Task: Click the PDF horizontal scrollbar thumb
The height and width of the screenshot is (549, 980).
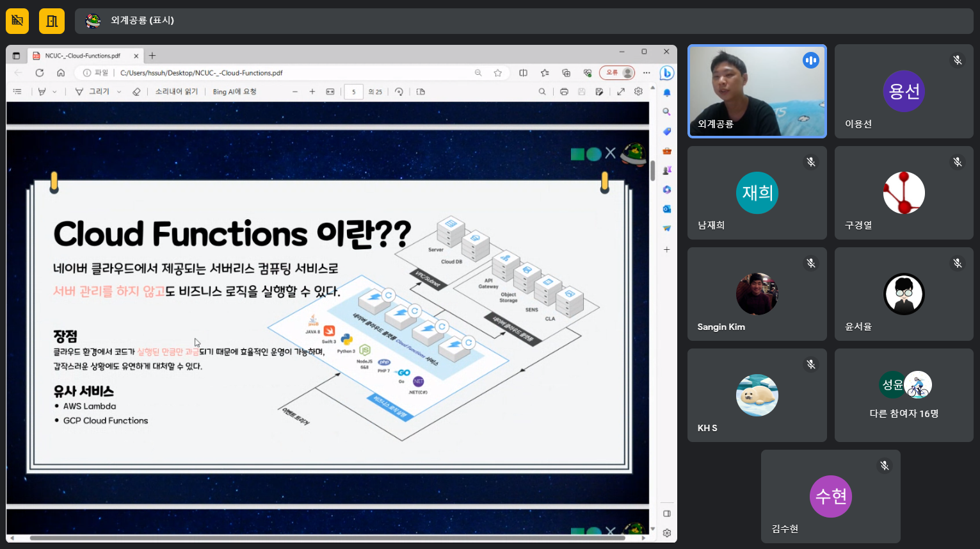Action: (327, 538)
